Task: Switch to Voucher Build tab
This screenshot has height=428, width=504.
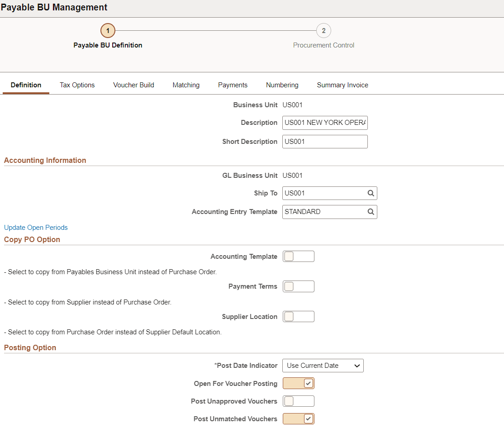Action: [x=134, y=85]
